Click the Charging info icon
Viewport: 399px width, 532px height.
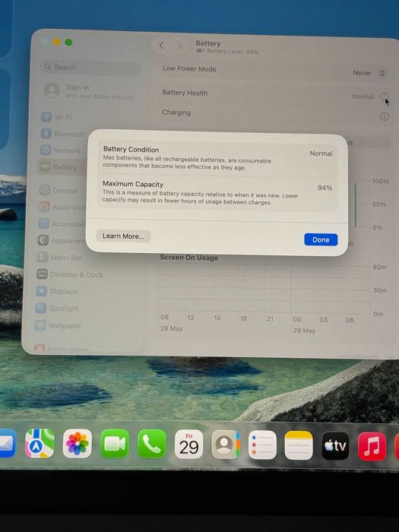(x=384, y=117)
